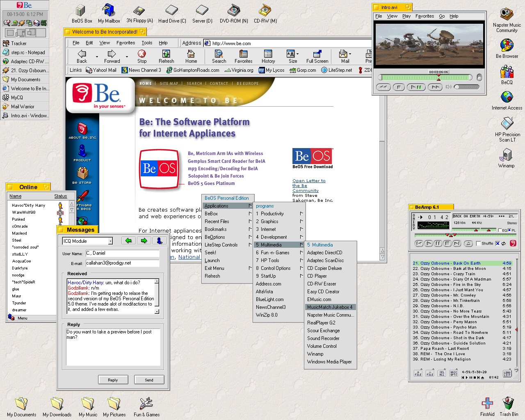525x420 pixels.
Task: Open the DVD-ROM (N) drive icon
Action: tap(234, 14)
